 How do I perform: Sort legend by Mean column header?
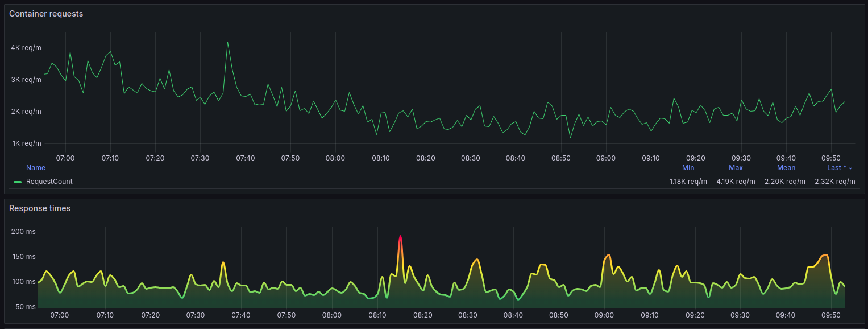pyautogui.click(x=786, y=168)
